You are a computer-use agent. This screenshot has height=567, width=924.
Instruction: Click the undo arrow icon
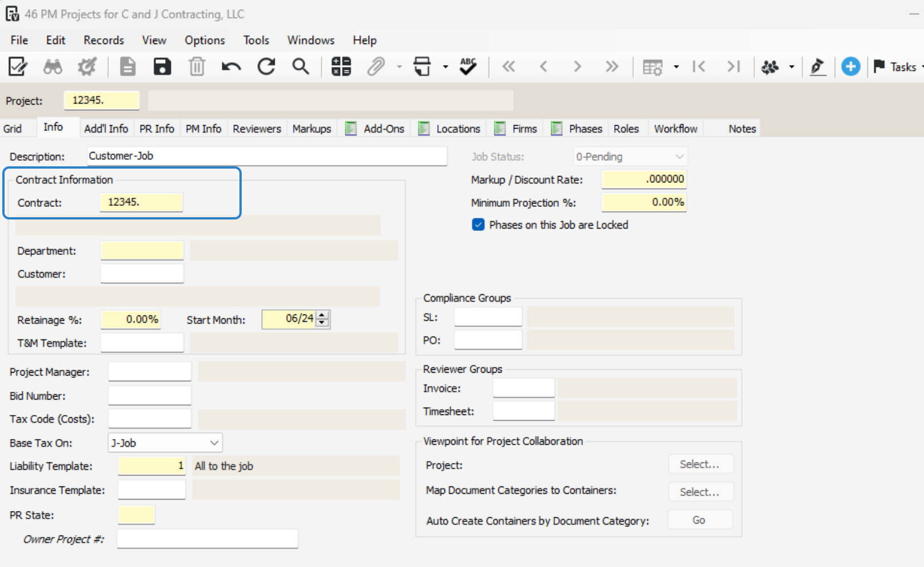(x=231, y=67)
